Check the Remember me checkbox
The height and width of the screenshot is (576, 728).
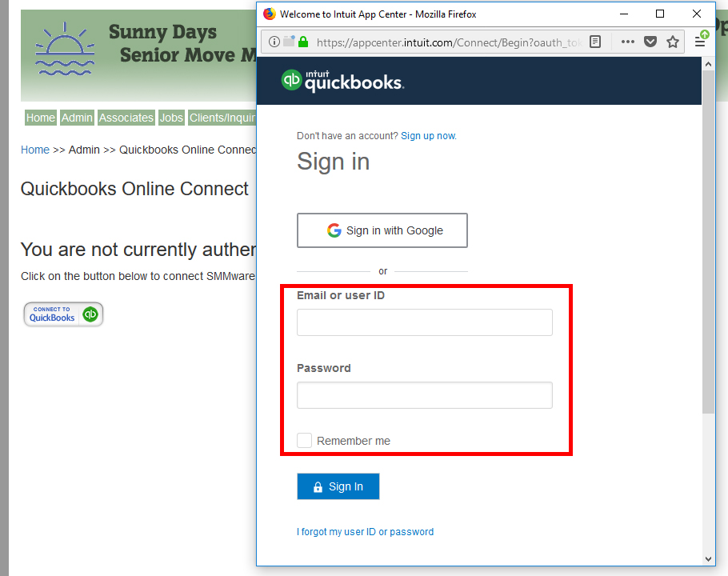pyautogui.click(x=304, y=441)
